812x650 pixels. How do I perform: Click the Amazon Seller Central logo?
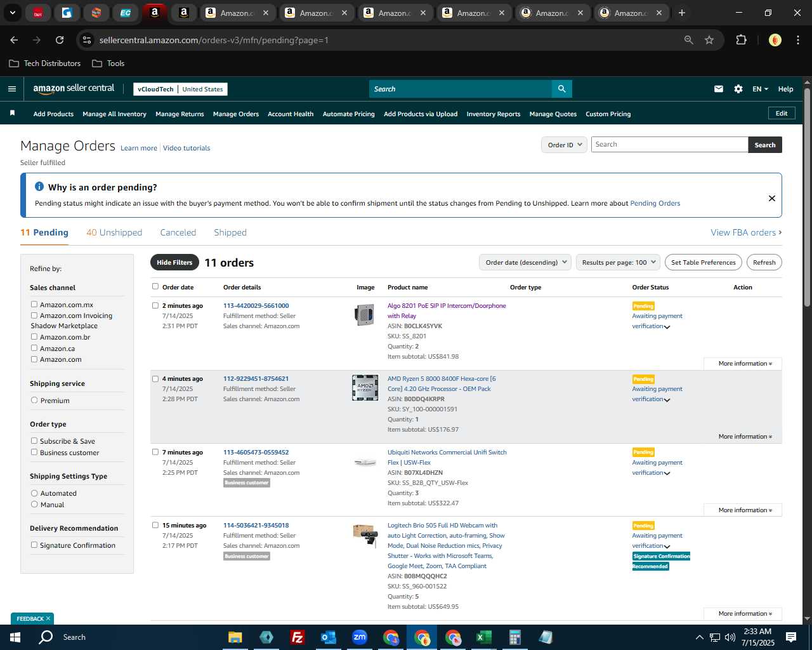74,89
